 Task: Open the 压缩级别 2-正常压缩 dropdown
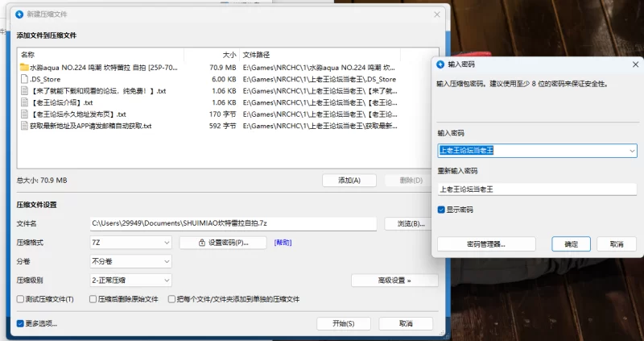click(x=166, y=280)
